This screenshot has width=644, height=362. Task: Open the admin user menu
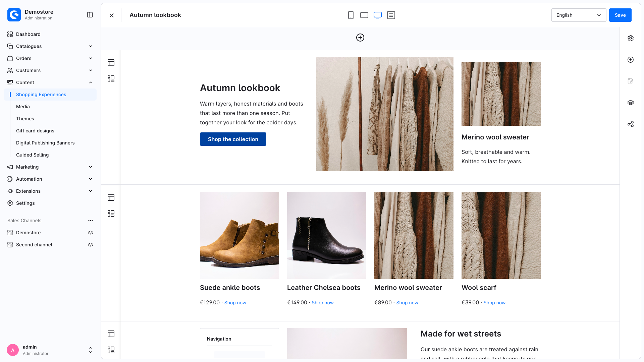coord(50,350)
